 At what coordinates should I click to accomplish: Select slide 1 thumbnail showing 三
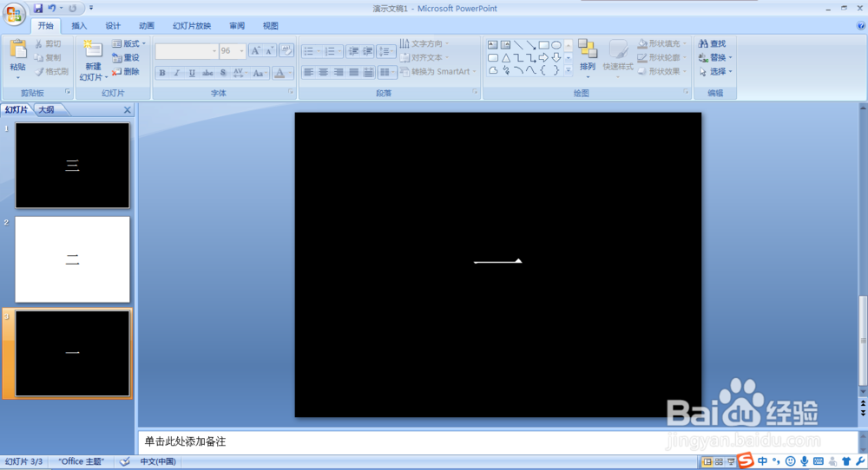click(x=73, y=166)
